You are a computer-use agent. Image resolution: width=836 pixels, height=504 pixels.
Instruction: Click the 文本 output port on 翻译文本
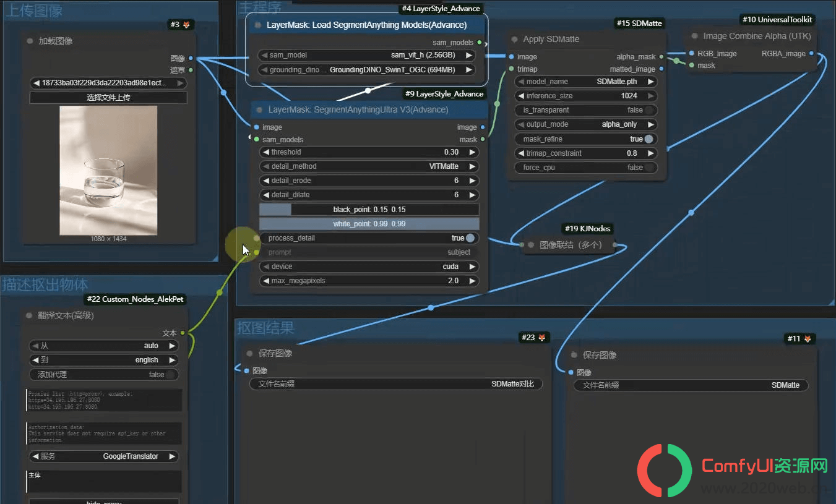coord(183,333)
